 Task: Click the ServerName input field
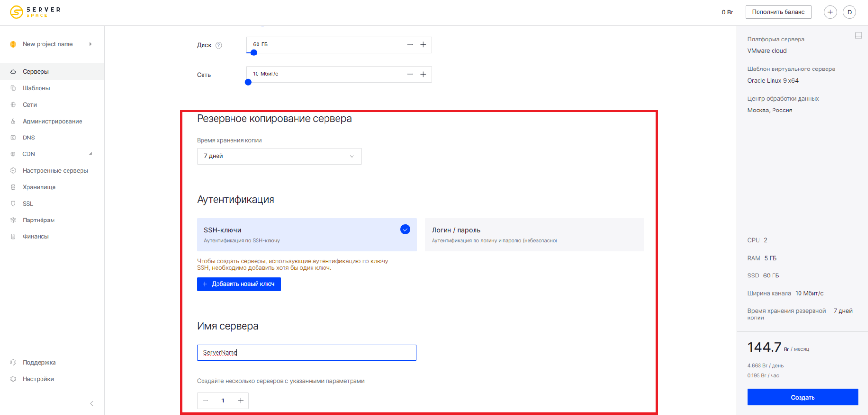pyautogui.click(x=307, y=353)
